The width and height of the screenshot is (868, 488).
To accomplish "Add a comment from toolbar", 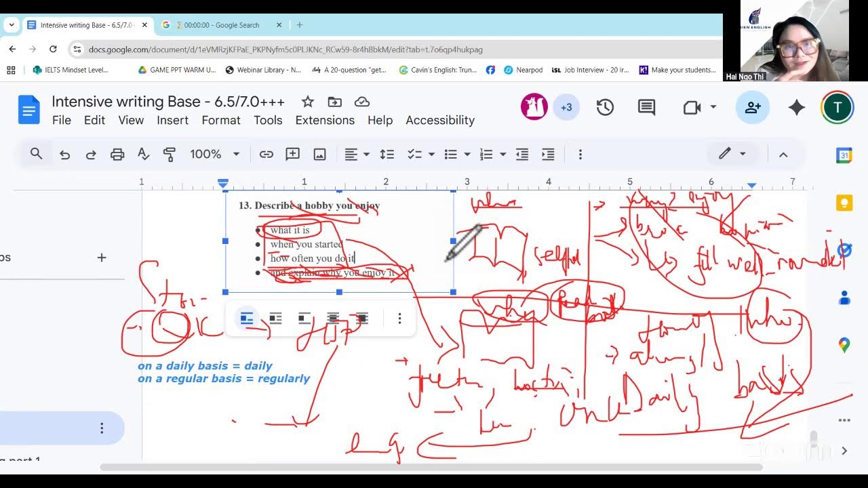I will click(x=292, y=155).
